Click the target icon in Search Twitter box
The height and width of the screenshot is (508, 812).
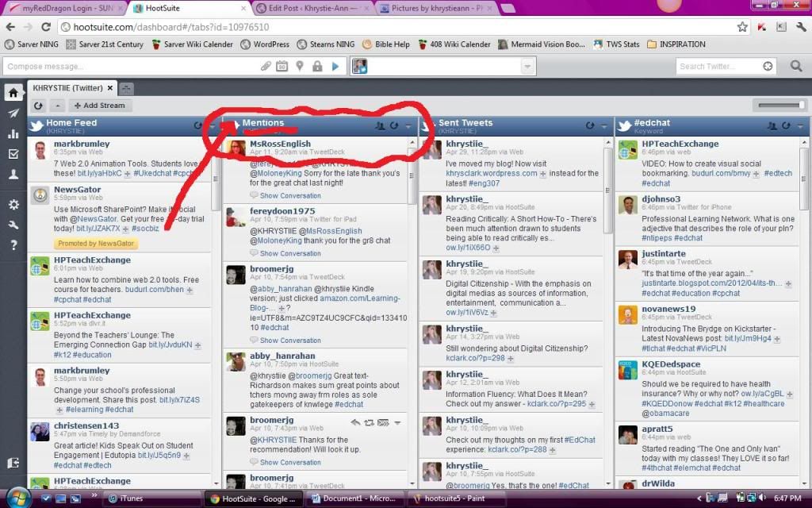click(x=768, y=66)
